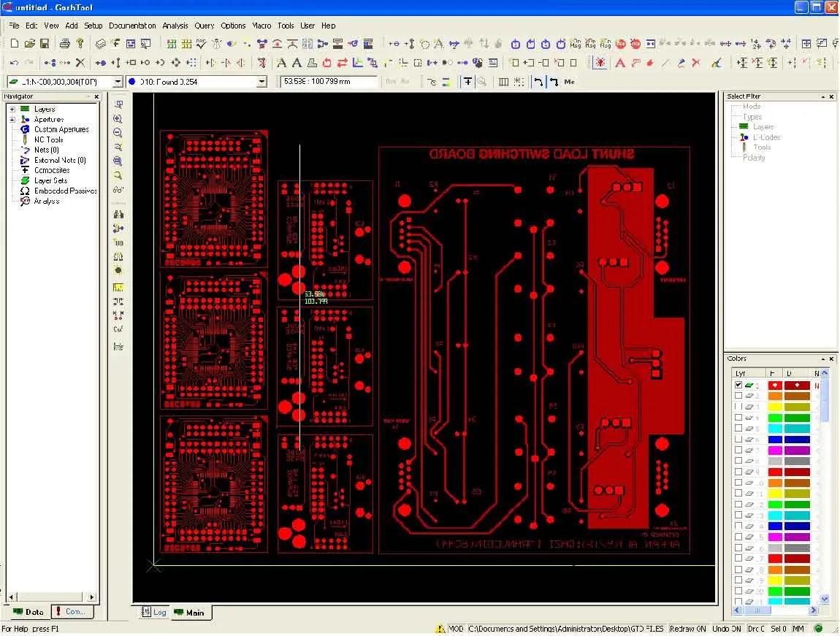Image resolution: width=840 pixels, height=636 pixels.
Task: Click layer 4 green draw color swatch
Action: (x=797, y=418)
